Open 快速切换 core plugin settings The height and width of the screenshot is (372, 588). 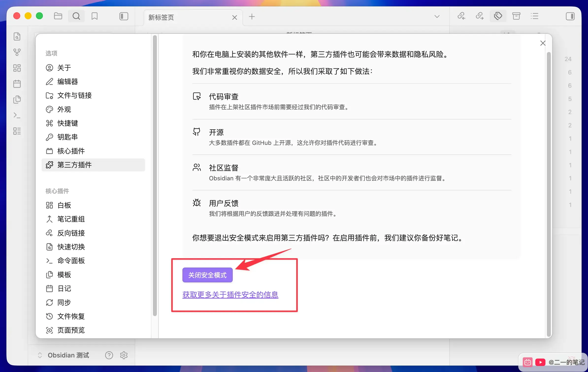(x=93, y=247)
